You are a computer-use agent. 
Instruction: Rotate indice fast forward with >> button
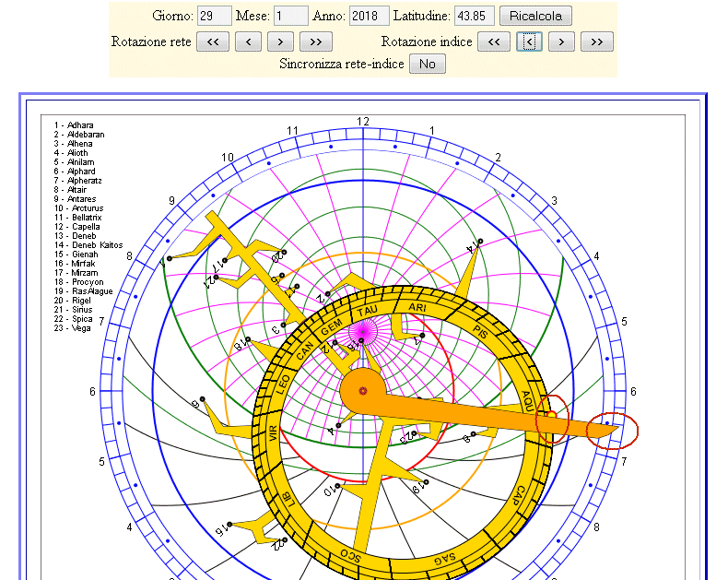(597, 41)
